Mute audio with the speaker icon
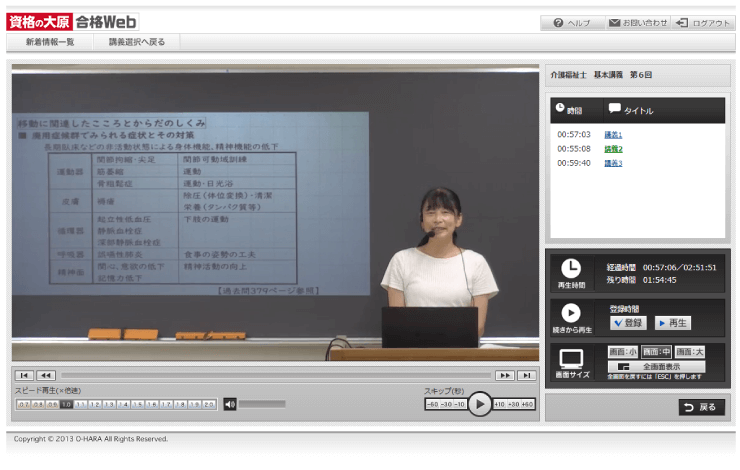The width and height of the screenshot is (740, 470). 230,404
